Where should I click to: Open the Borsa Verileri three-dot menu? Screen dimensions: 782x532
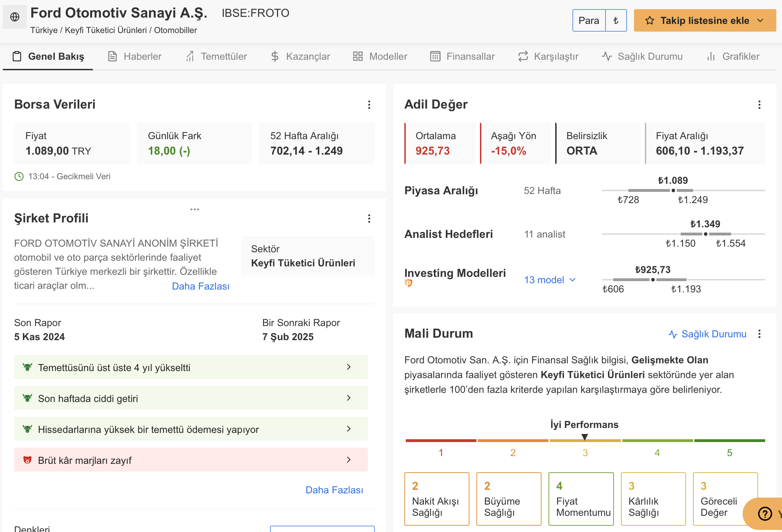[369, 105]
